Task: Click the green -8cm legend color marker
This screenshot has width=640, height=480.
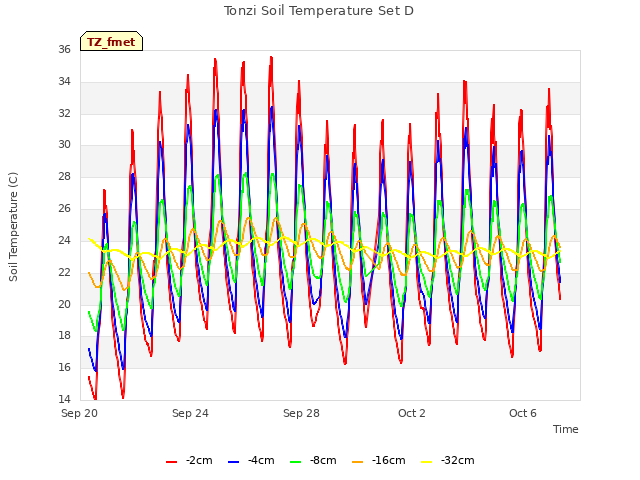Action: 296,462
